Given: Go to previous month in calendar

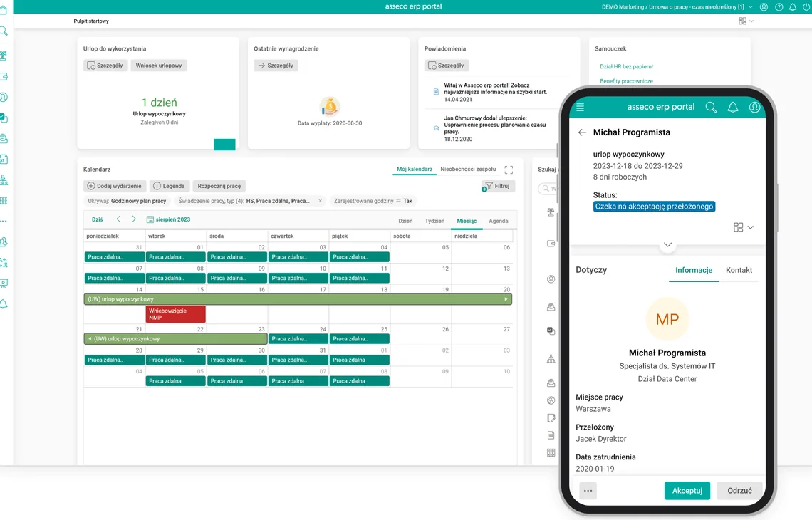Looking at the screenshot, I should click(118, 219).
